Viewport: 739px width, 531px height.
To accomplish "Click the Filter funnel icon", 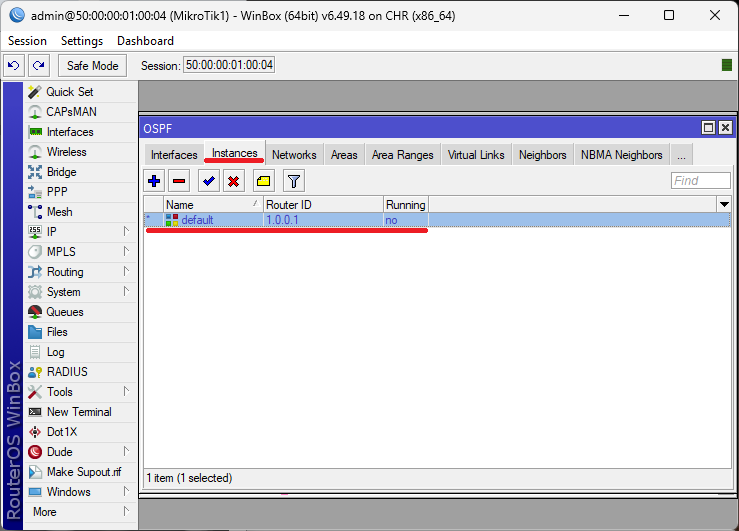I will point(293,181).
